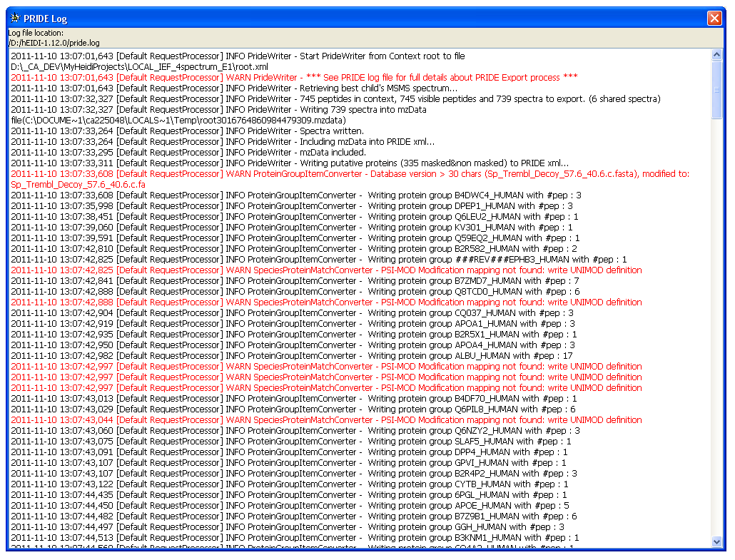The height and width of the screenshot is (560, 735).
Task: Select the PSI-MOD warning at 13:07:43,044
Action: (326, 419)
